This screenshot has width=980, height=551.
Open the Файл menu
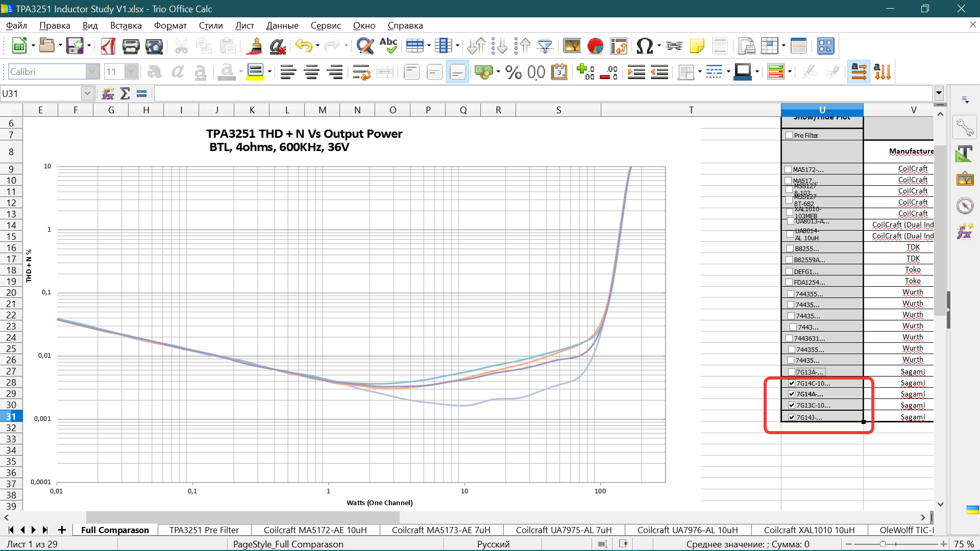[16, 26]
